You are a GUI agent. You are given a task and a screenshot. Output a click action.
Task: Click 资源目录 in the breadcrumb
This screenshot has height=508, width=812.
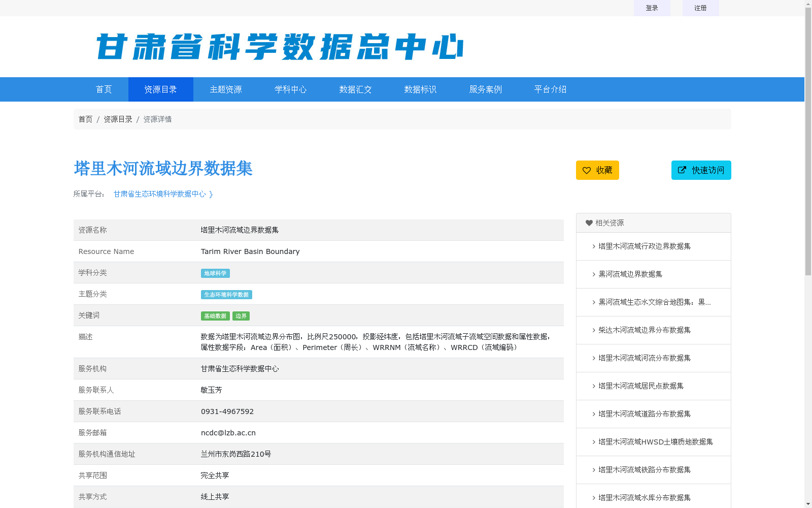point(118,119)
